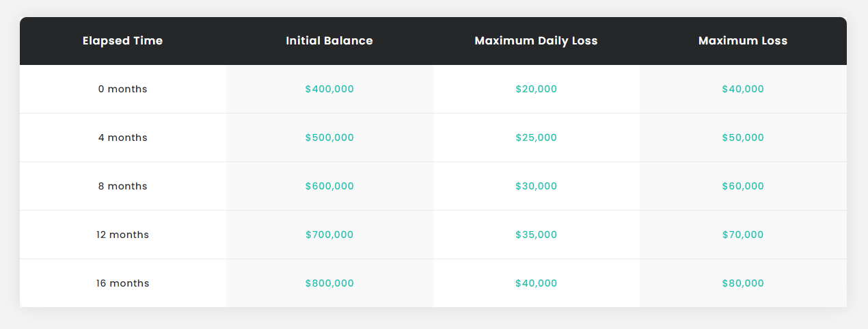Click the $20,000 maximum daily loss cell
The width and height of the screenshot is (868, 329).
click(x=537, y=89)
